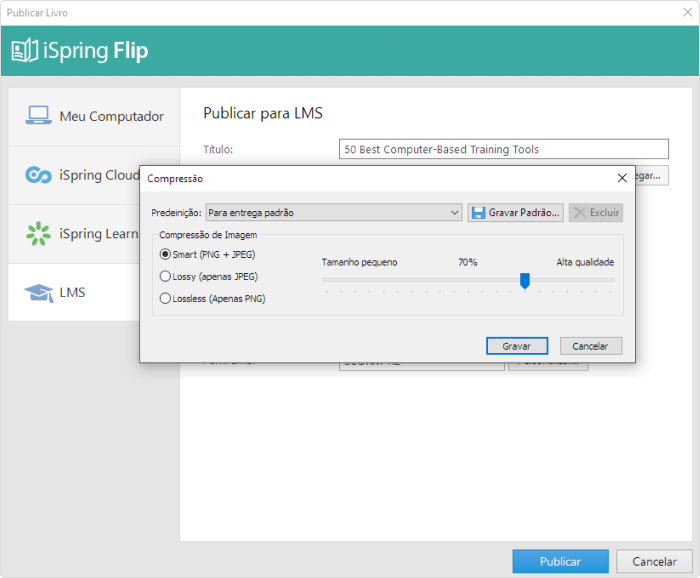Click Gravar in Compressão dialog

point(517,346)
